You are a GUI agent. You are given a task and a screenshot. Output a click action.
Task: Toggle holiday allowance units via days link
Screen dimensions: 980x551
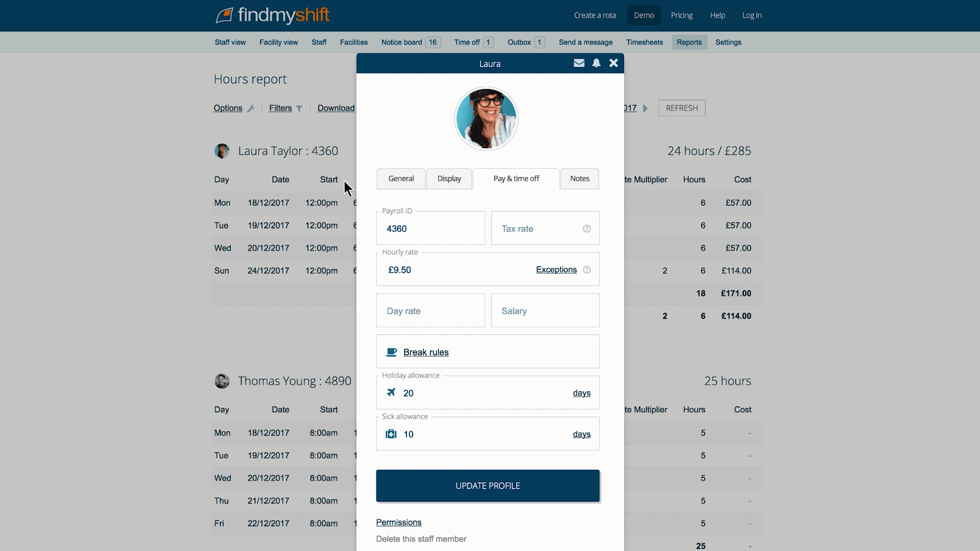[x=581, y=393]
